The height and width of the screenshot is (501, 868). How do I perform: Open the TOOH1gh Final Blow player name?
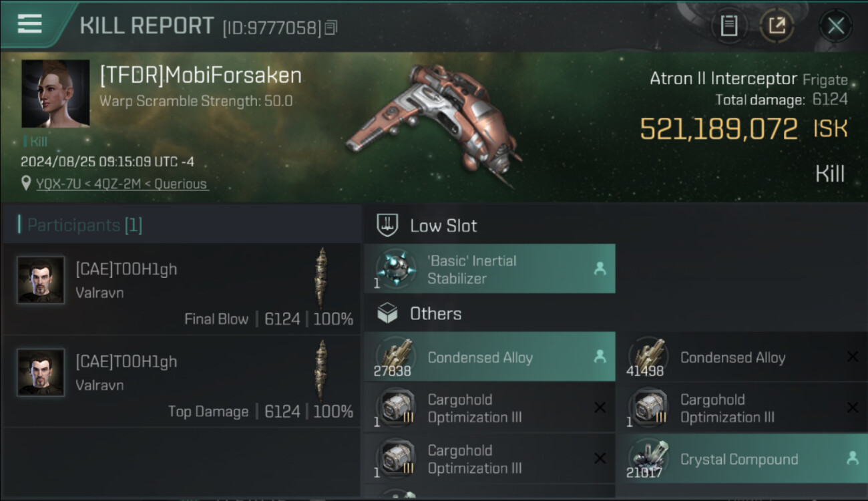[126, 269]
